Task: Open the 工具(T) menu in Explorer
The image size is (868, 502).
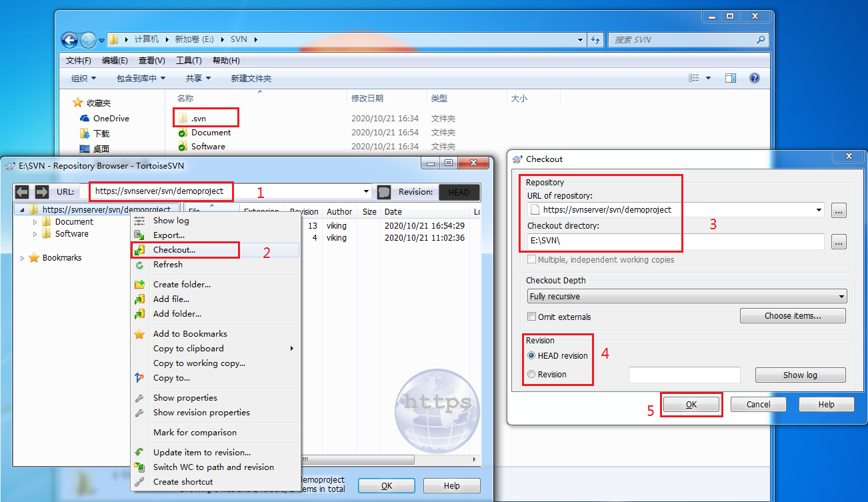Action: [189, 61]
